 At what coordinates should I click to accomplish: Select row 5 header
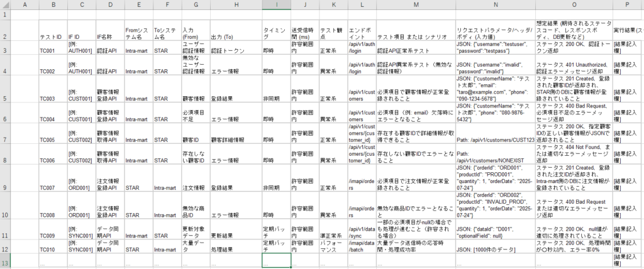coord(4,89)
